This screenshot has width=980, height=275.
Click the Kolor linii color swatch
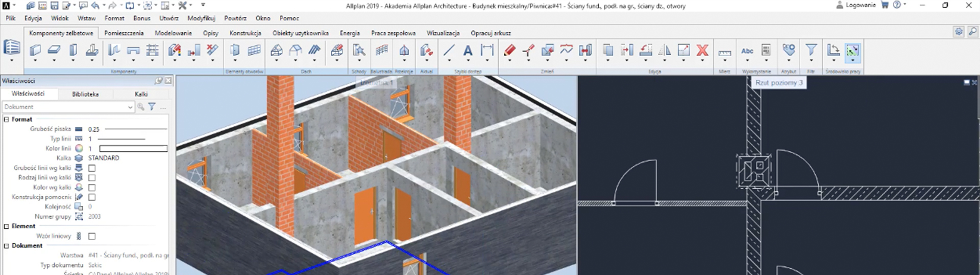click(133, 149)
